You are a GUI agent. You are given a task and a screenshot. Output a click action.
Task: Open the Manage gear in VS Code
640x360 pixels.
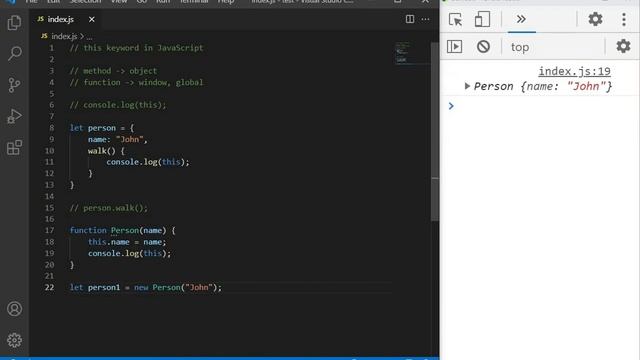(x=14, y=340)
